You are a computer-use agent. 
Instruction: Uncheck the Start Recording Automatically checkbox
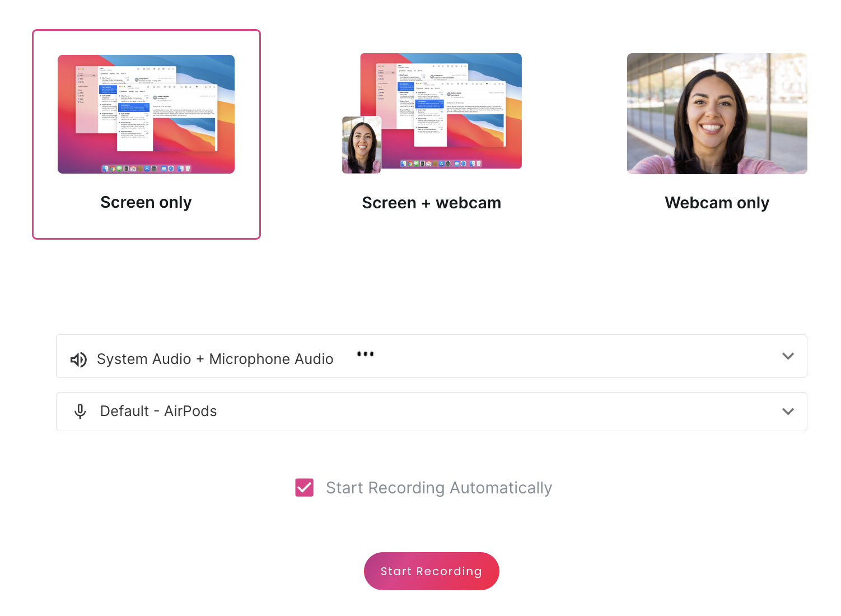[x=305, y=488]
